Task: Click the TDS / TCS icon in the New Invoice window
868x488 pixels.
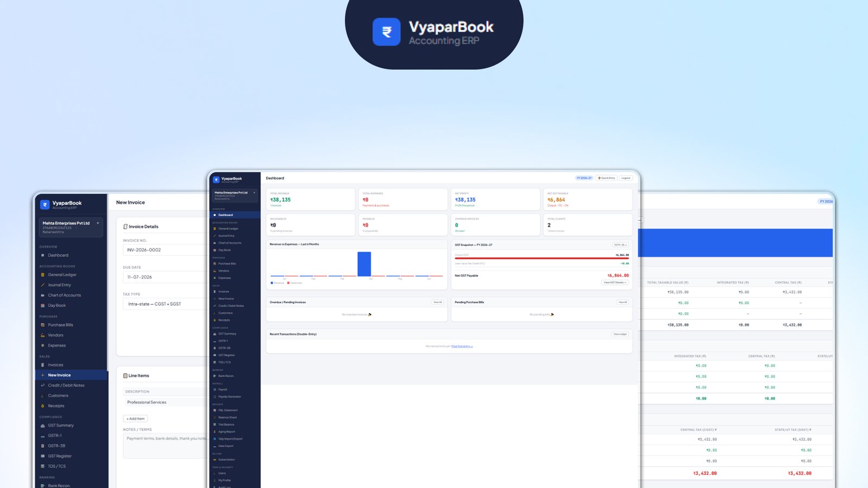Action: pyautogui.click(x=43, y=467)
